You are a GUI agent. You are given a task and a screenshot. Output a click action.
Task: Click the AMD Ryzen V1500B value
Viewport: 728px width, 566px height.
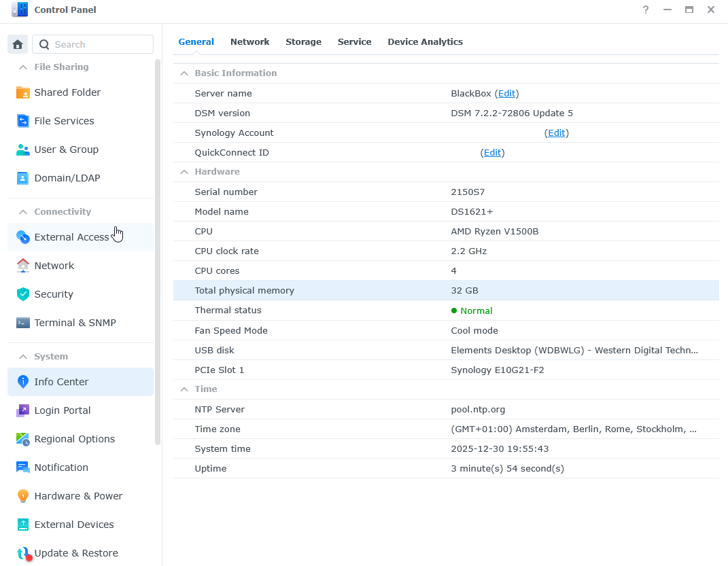tap(494, 232)
